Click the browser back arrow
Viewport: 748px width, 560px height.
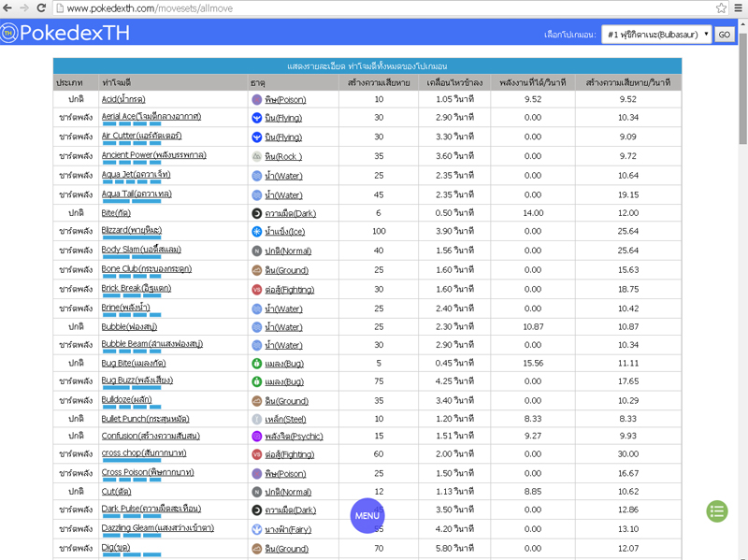[7, 7]
